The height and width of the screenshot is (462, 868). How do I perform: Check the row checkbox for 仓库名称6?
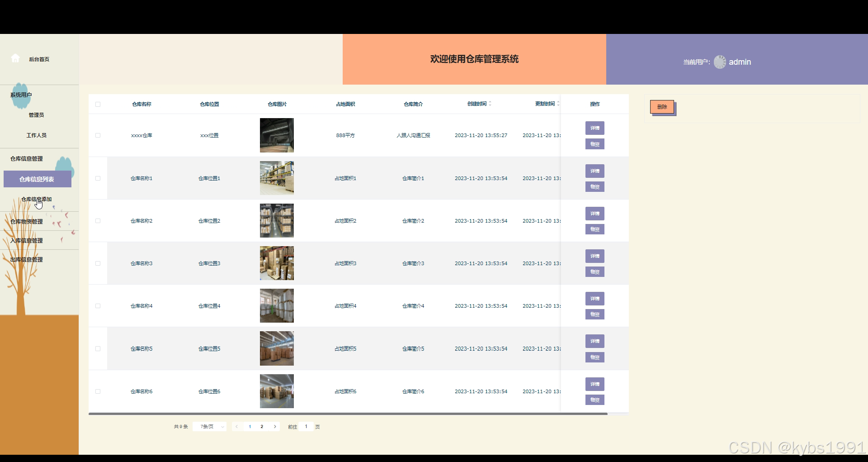point(98,391)
